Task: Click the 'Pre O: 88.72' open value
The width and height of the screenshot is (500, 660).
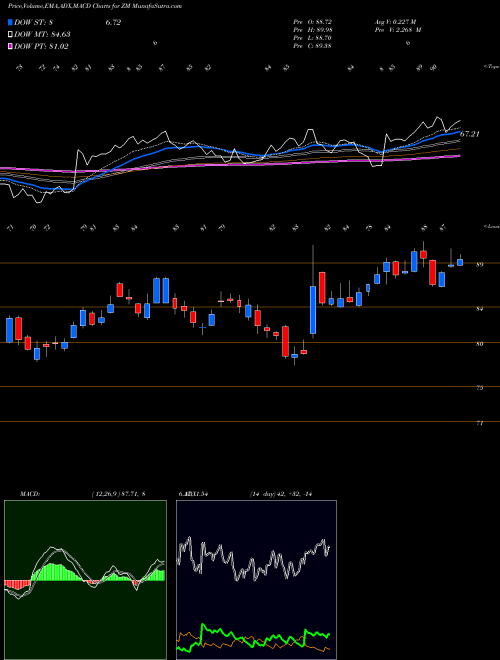Action: tap(313, 21)
